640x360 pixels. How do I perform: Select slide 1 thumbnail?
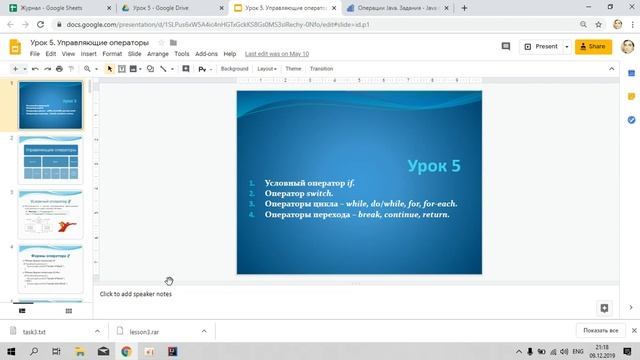[50, 105]
